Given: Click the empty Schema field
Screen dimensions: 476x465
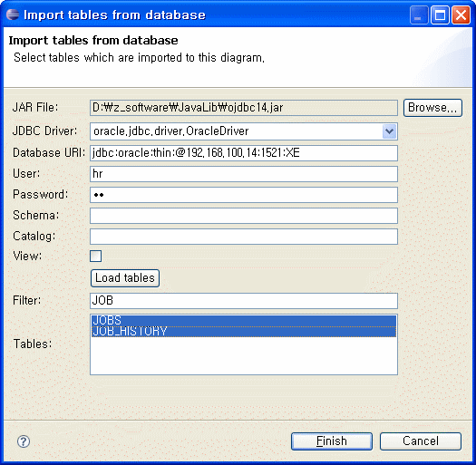Looking at the screenshot, I should 244,216.
